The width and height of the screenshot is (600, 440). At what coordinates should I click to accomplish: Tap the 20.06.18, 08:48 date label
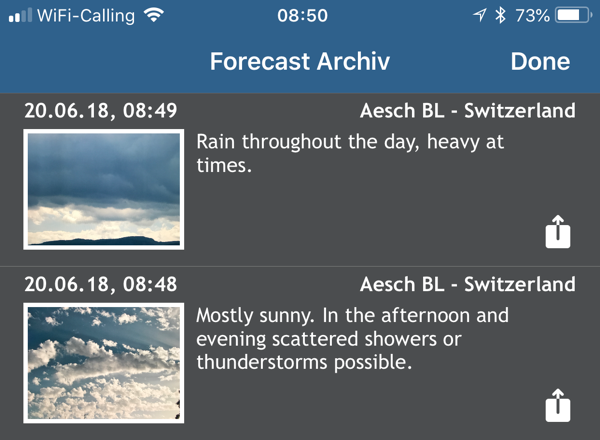point(101,285)
